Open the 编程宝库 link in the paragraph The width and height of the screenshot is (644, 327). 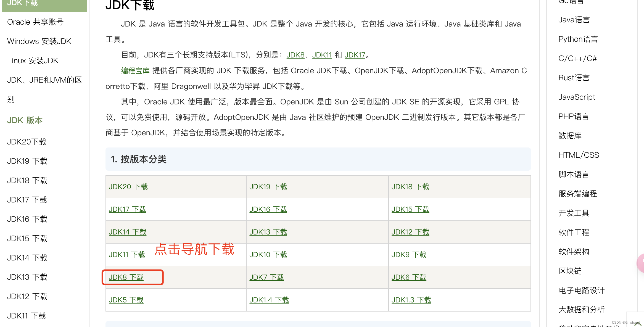[134, 70]
